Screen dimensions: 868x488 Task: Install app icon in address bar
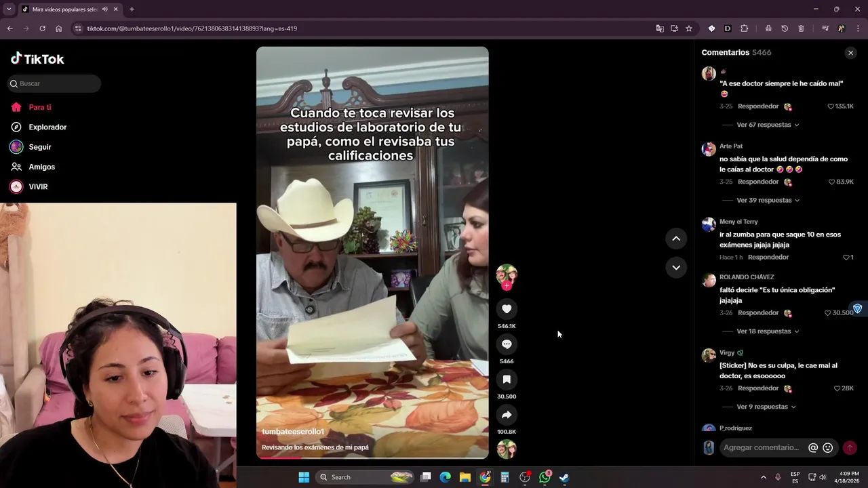pyautogui.click(x=674, y=28)
